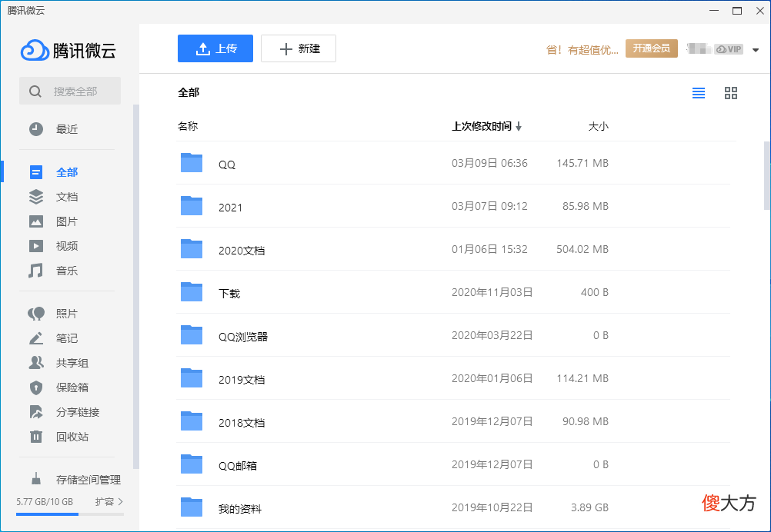Click the search magnifier icon
The height and width of the screenshot is (532, 771).
pyautogui.click(x=35, y=91)
